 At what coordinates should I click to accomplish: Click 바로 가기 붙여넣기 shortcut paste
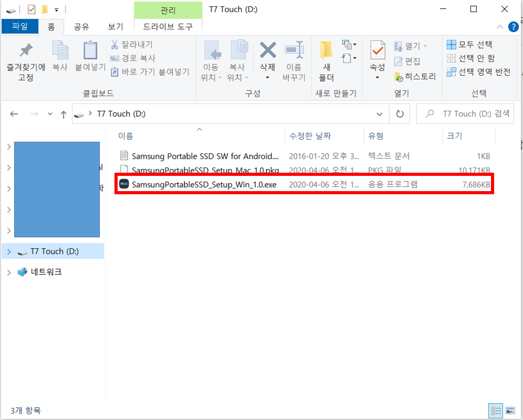[x=150, y=72]
